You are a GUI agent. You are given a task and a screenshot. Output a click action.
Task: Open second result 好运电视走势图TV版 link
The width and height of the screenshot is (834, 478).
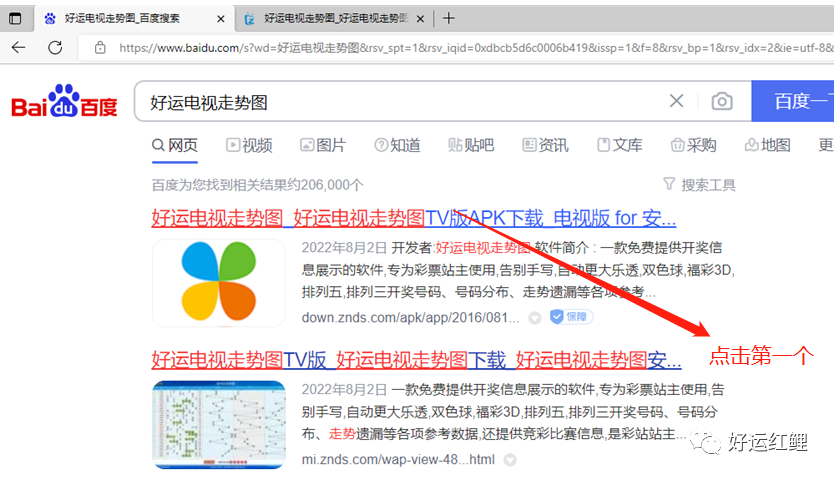[x=416, y=359]
